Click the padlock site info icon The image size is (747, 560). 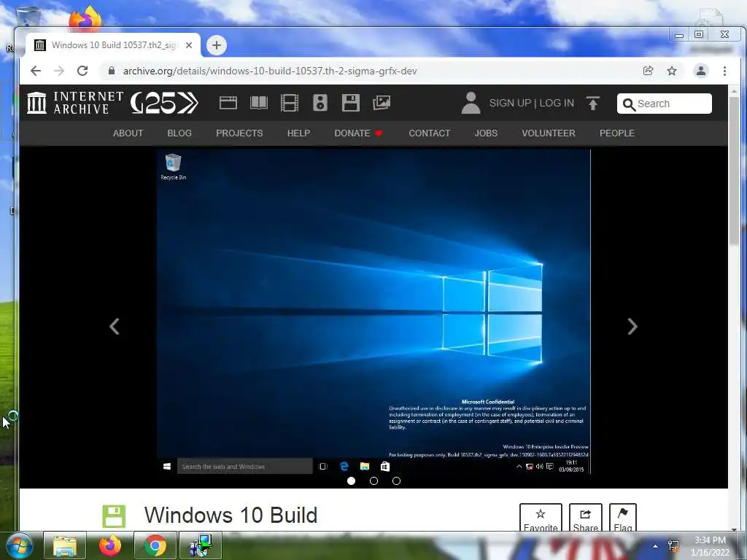tap(112, 71)
